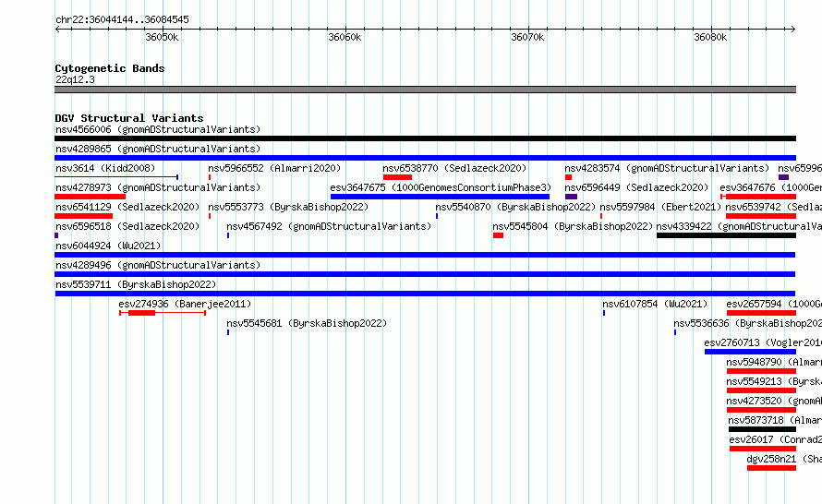The height and width of the screenshot is (504, 822).
Task: Open nsv5536636 variant label
Action: [747, 323]
